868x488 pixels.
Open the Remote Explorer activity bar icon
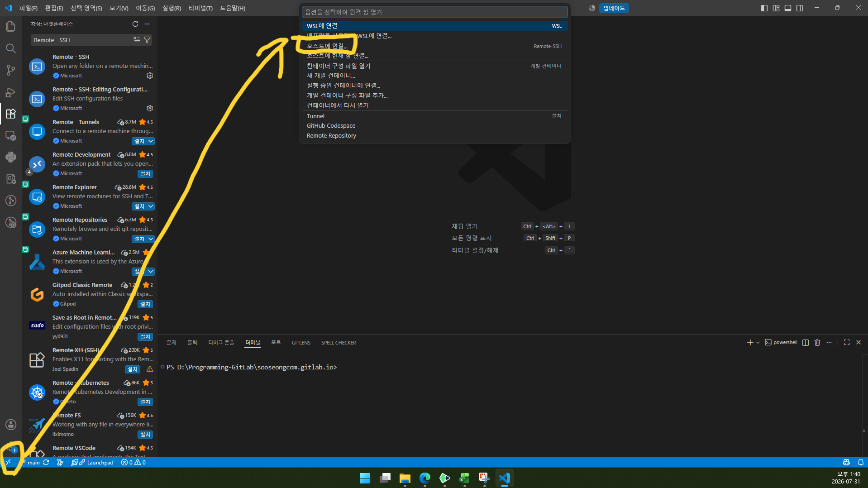pyautogui.click(x=11, y=135)
